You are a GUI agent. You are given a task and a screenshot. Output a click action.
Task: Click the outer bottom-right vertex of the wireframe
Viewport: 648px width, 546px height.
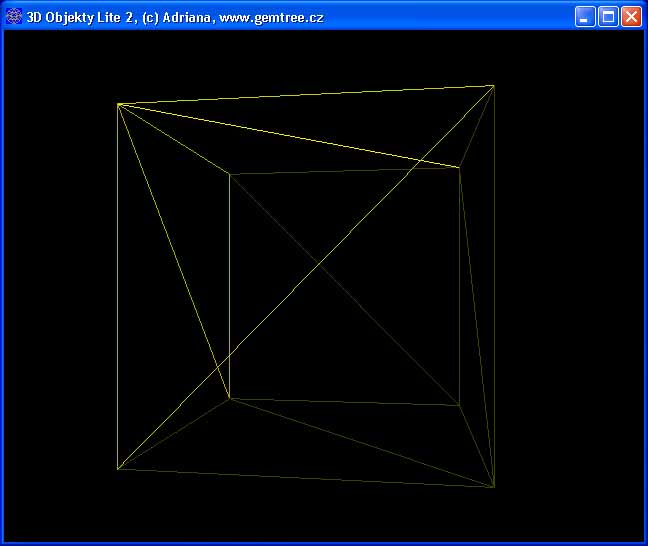click(x=494, y=487)
